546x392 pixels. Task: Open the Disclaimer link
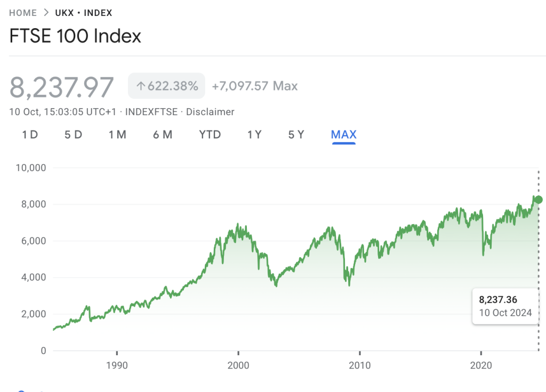point(210,112)
